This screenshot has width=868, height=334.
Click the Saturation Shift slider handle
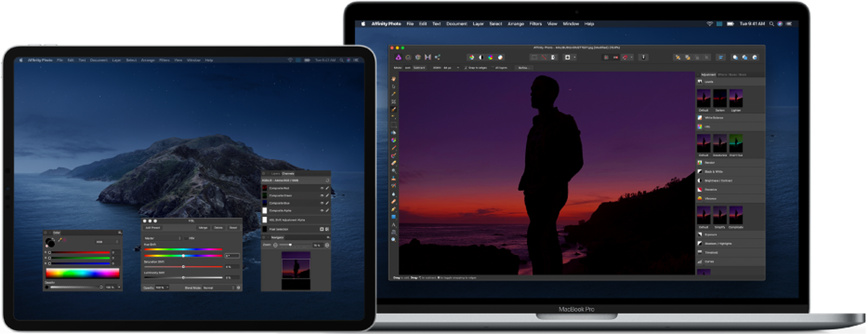[x=183, y=267]
